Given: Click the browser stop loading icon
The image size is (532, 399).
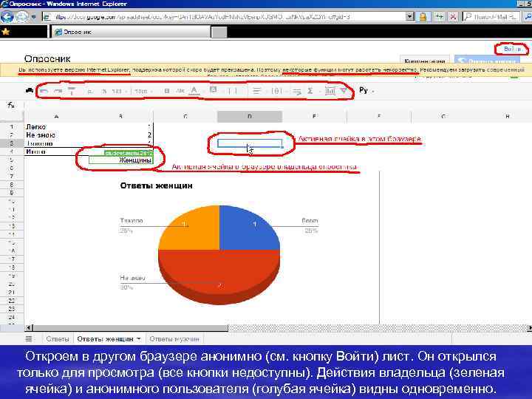Looking at the screenshot, I should pos(453,16).
